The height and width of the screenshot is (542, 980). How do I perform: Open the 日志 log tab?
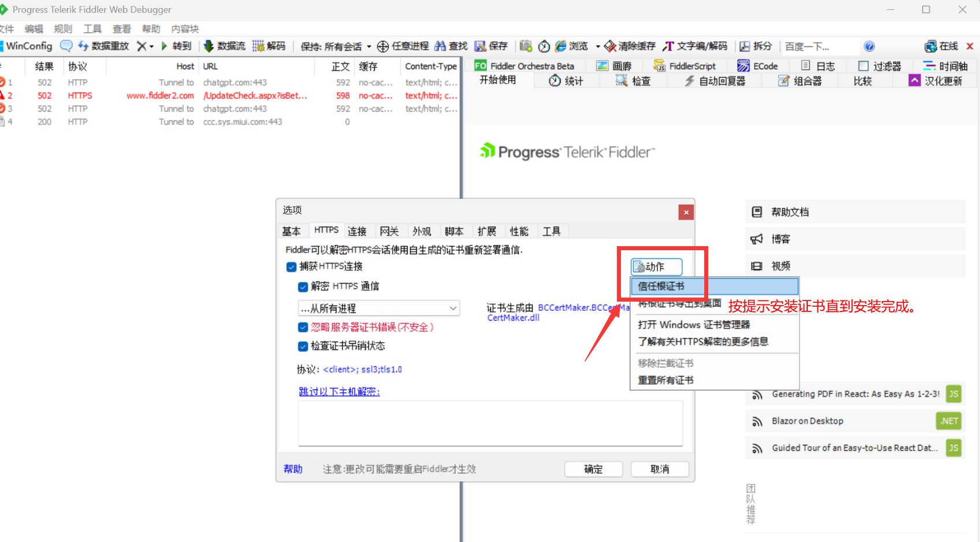[818, 66]
